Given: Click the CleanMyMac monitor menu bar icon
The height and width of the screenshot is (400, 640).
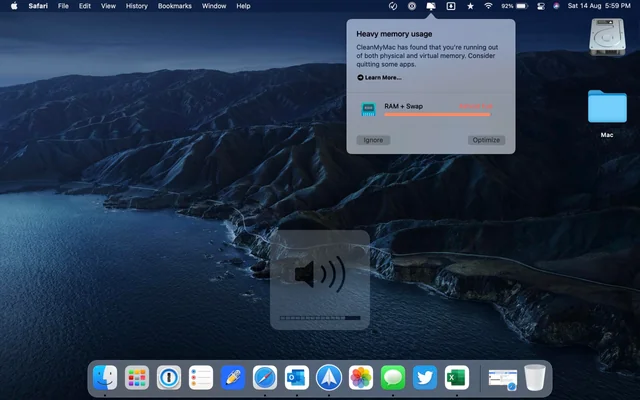Looking at the screenshot, I should [x=431, y=6].
